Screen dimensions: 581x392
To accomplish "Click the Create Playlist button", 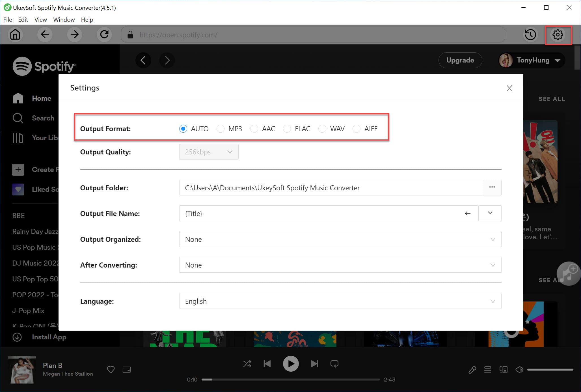I will [18, 169].
